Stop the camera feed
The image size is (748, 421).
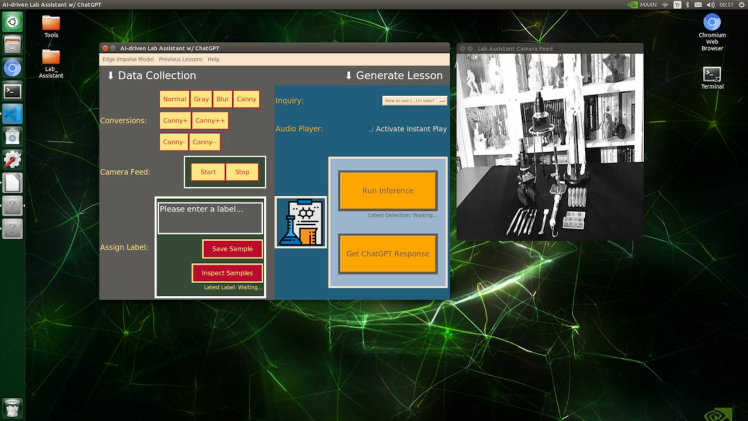[242, 172]
